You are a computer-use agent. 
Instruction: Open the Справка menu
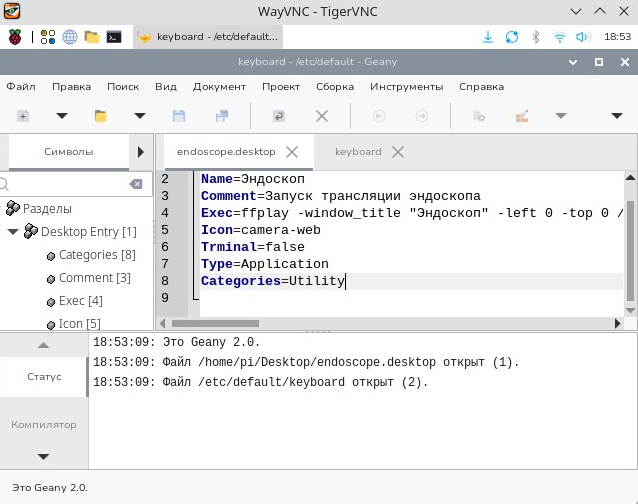(x=481, y=87)
